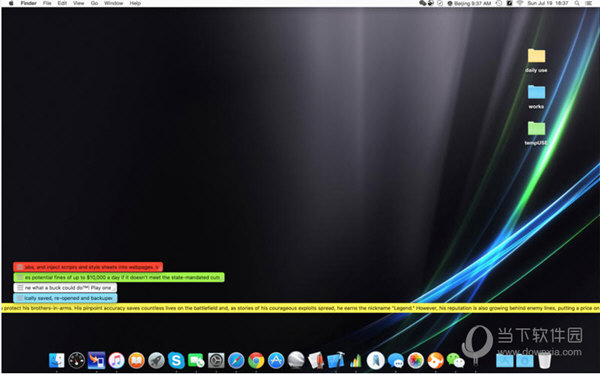This screenshot has height=374, width=600.
Task: Open Spotlight search magnifier in menu bar
Action: click(577, 3)
